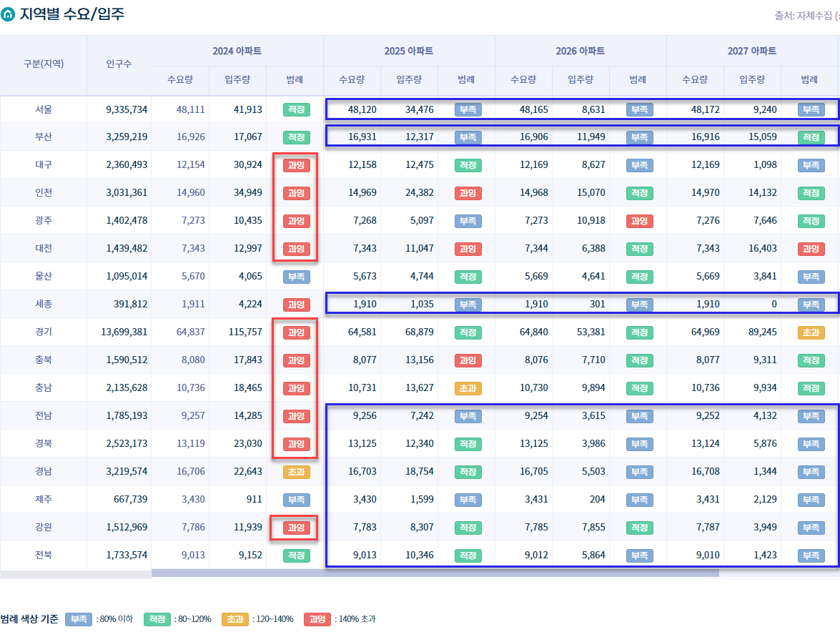840x642 pixels.
Task: Click 세종 2027 move-in value 0
Action: pos(774,304)
